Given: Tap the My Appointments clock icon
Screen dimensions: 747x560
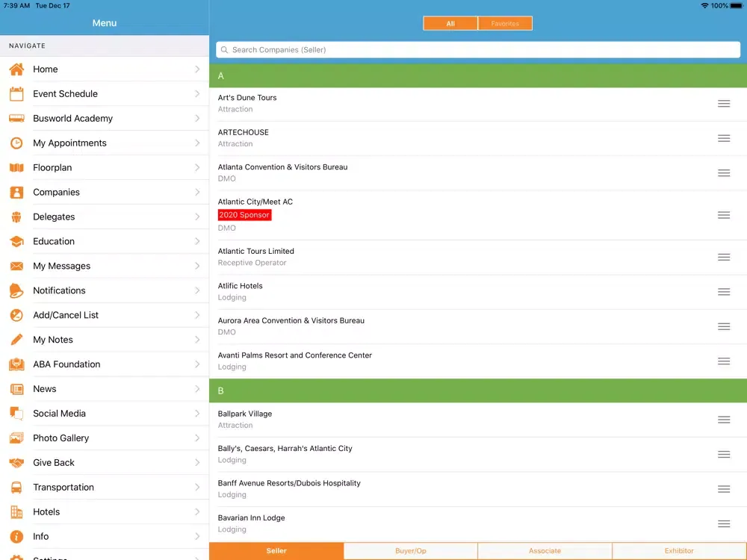Looking at the screenshot, I should click(16, 143).
